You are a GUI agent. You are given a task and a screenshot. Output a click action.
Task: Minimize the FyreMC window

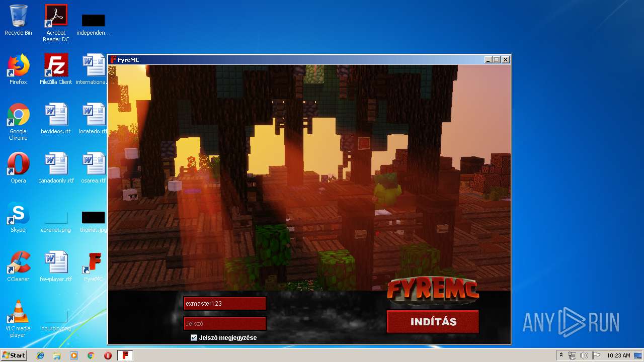(x=488, y=60)
